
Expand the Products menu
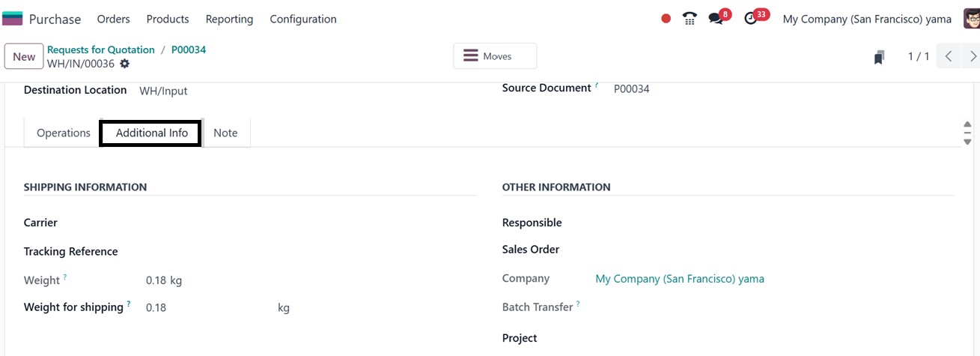pos(168,19)
